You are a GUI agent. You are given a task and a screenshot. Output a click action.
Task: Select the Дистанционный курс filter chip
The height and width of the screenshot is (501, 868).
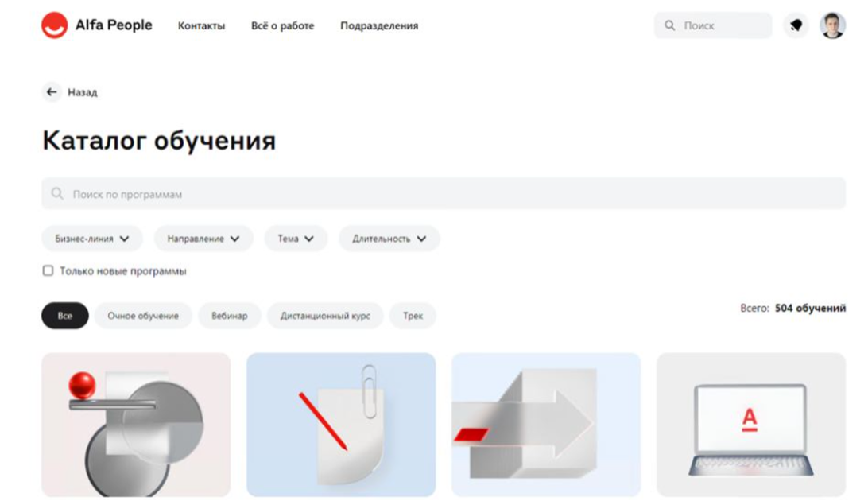tap(325, 316)
